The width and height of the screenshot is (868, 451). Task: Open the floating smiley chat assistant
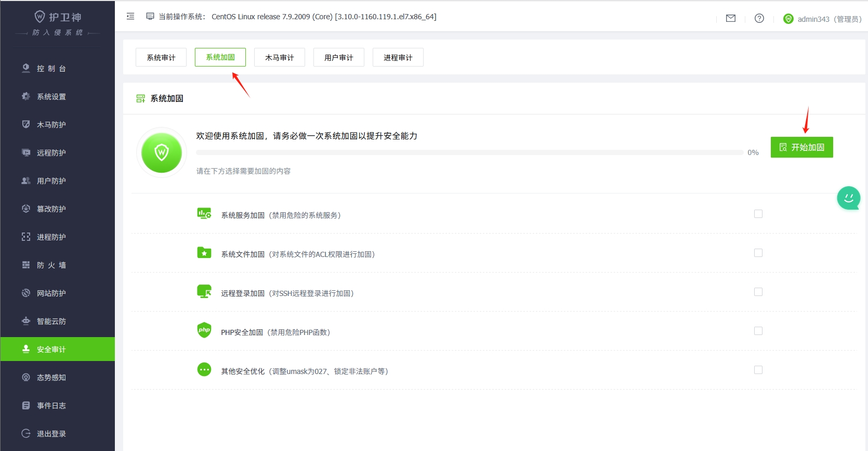click(849, 198)
